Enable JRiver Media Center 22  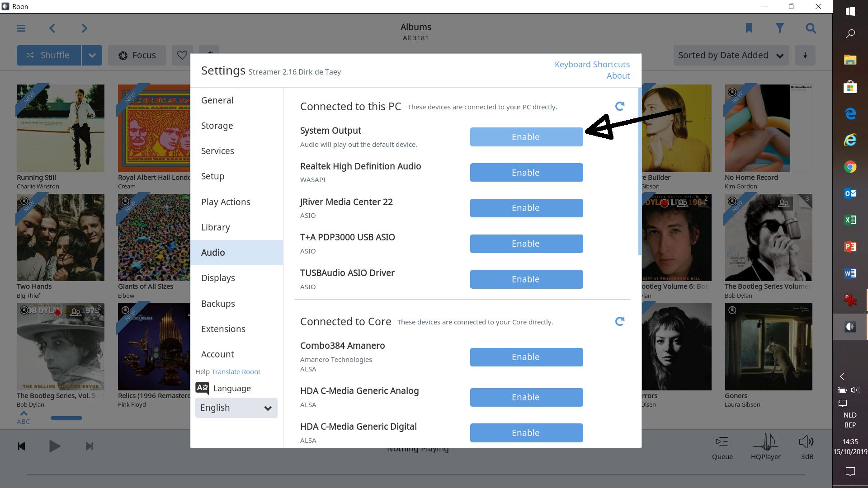pyautogui.click(x=526, y=208)
